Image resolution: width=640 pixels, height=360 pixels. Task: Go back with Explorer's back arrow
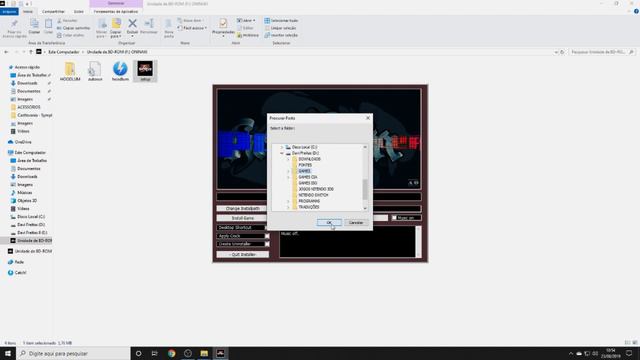coord(6,52)
